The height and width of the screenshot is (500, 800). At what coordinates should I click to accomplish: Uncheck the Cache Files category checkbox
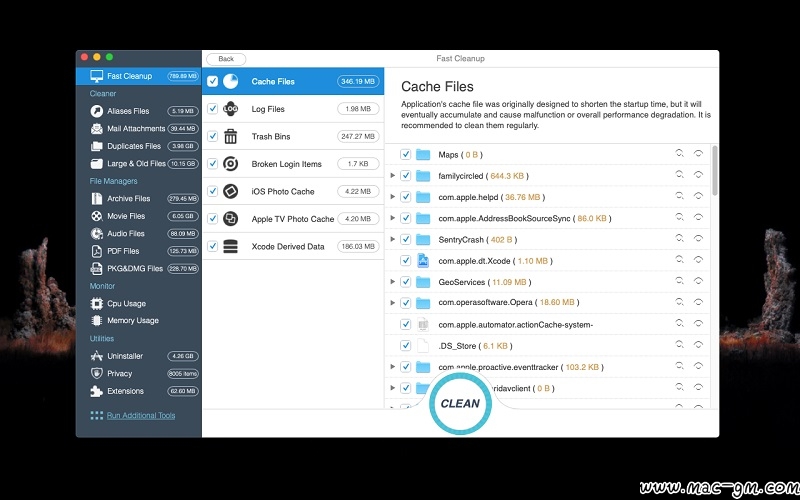pyautogui.click(x=213, y=81)
